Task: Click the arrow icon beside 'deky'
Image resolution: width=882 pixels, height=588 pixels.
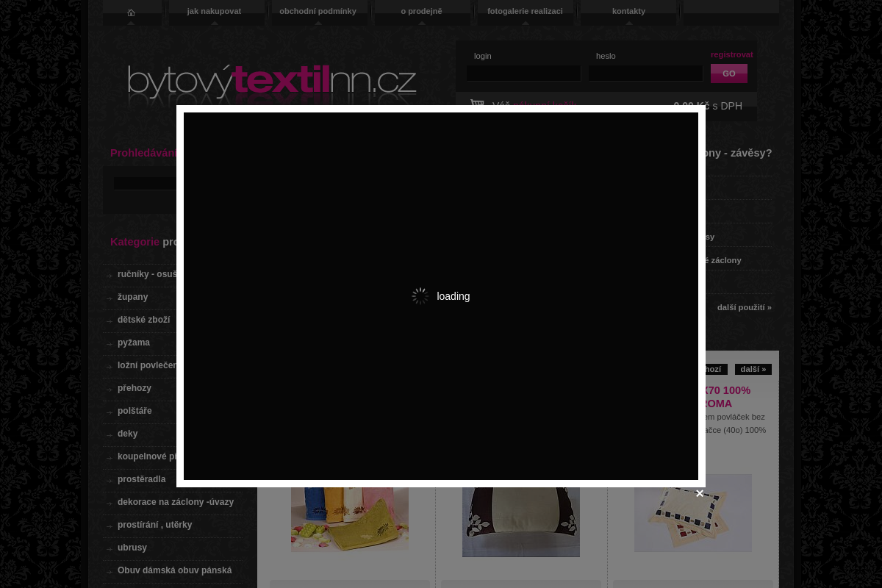Action: pyautogui.click(x=110, y=435)
